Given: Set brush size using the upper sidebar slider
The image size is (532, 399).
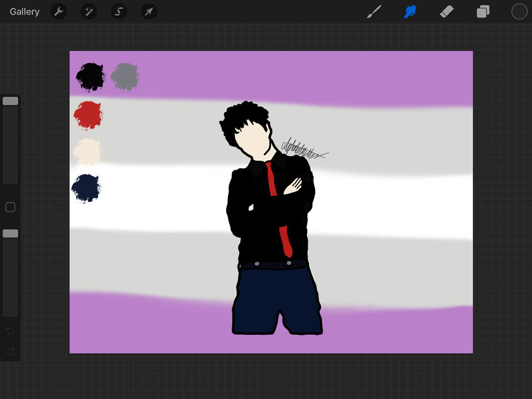Looking at the screenshot, I should (x=10, y=100).
